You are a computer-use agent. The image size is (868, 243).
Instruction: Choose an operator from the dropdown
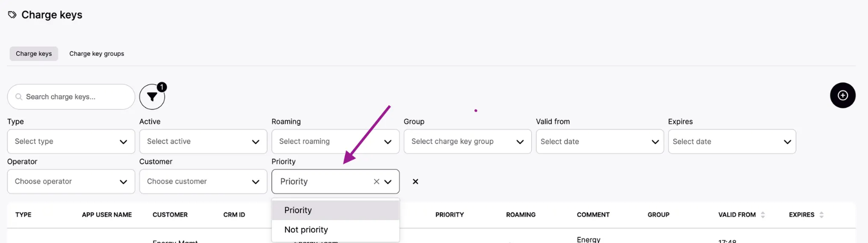pyautogui.click(x=71, y=181)
